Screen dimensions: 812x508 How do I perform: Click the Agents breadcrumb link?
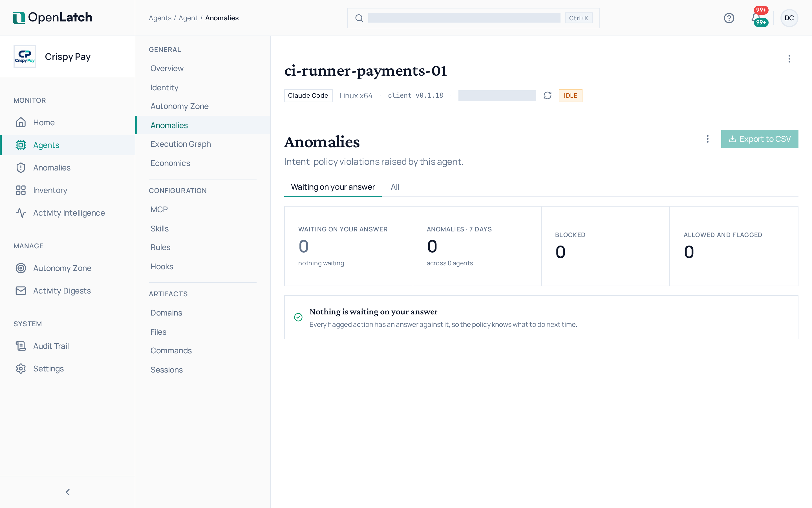click(x=160, y=18)
